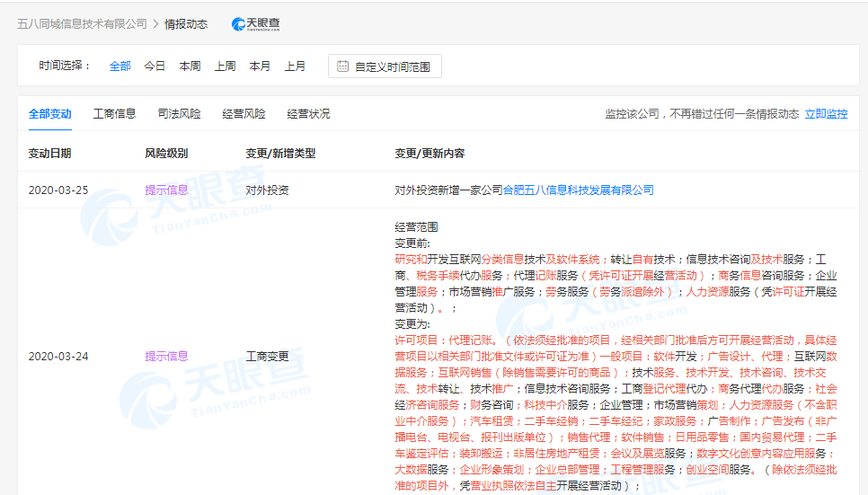
Task: Switch to the 工商信息 tab
Action: pos(115,114)
